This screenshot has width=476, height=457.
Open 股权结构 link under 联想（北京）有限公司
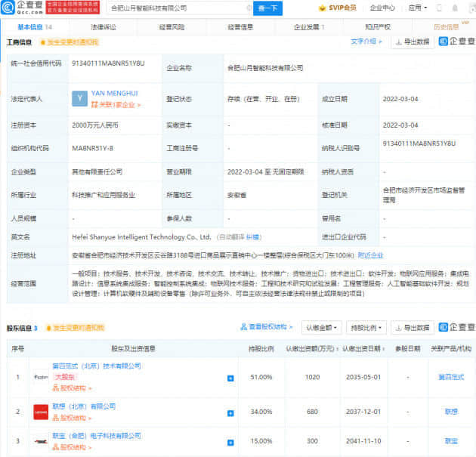click(x=72, y=418)
